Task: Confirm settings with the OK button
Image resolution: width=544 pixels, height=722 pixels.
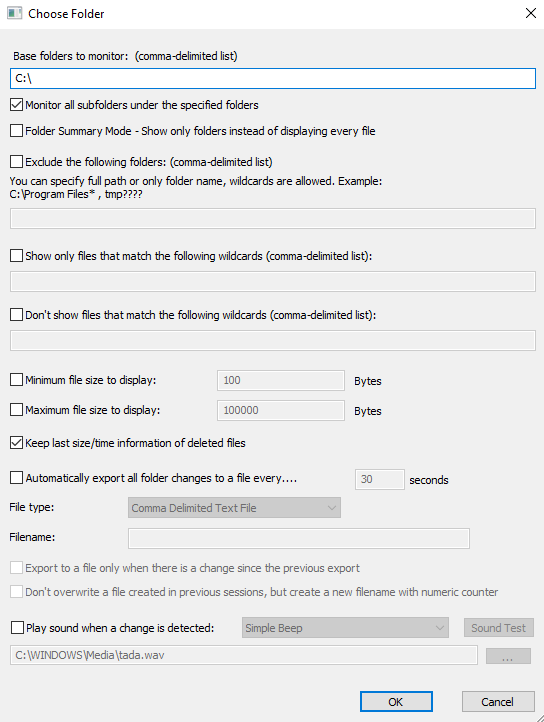Action: coord(396,702)
